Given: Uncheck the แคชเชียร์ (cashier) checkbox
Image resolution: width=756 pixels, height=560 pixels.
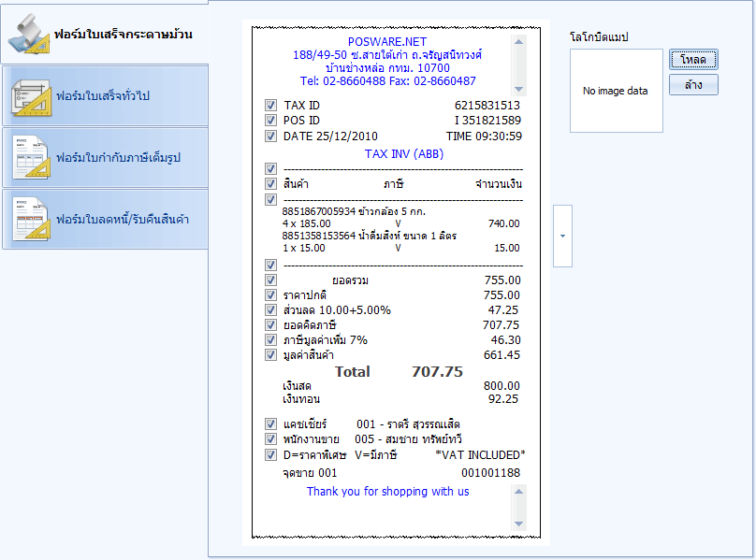Looking at the screenshot, I should 270,424.
